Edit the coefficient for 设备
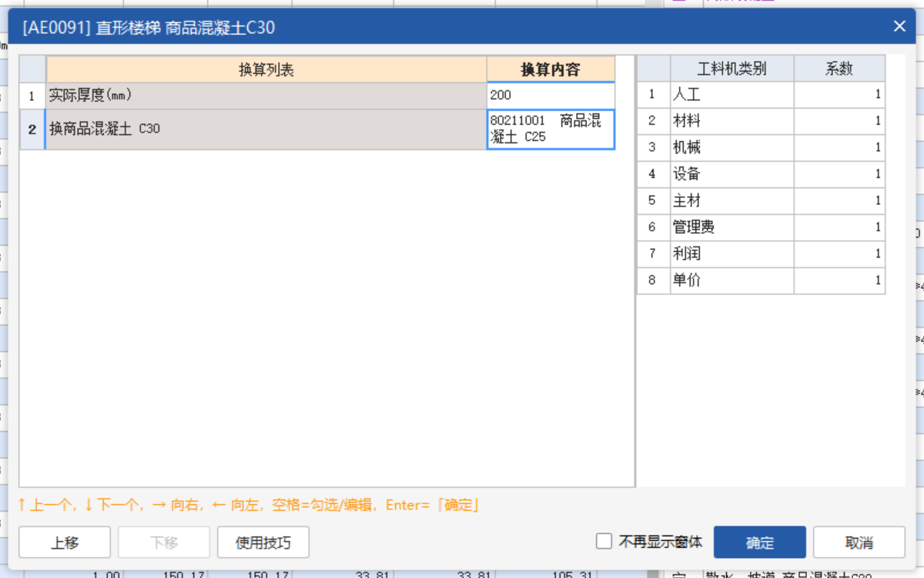924x578 pixels. coord(839,174)
